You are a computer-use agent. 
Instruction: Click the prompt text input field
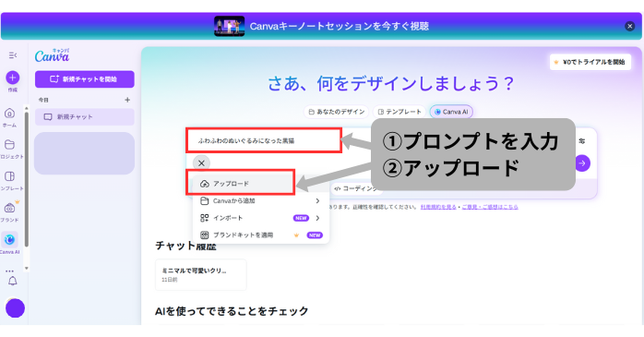tap(264, 140)
